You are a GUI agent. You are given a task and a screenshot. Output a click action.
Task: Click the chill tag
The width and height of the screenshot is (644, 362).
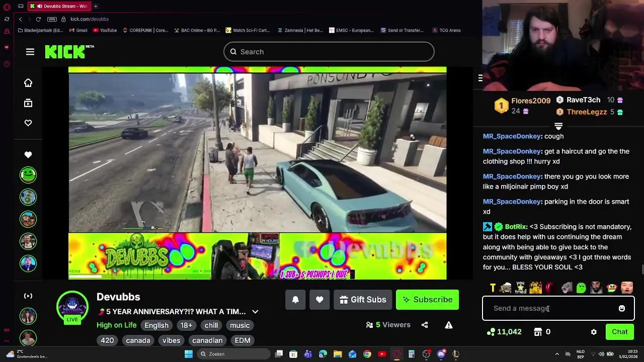pos(211,325)
